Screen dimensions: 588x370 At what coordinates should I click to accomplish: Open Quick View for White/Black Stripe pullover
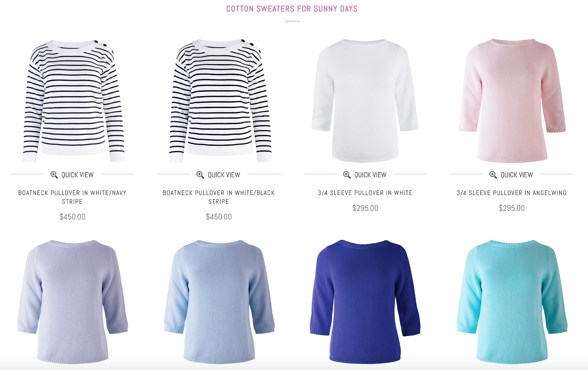point(218,175)
